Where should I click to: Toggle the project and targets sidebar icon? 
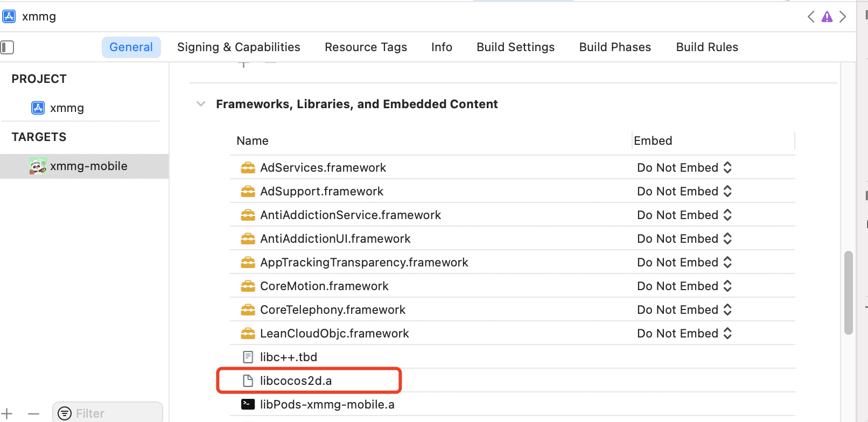[8, 47]
